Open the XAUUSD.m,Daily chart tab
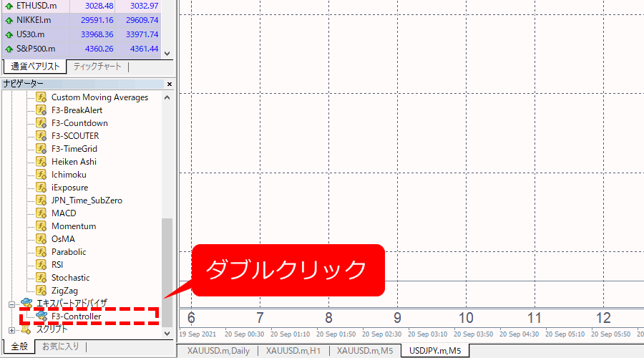This screenshot has height=358, width=644. (218, 350)
